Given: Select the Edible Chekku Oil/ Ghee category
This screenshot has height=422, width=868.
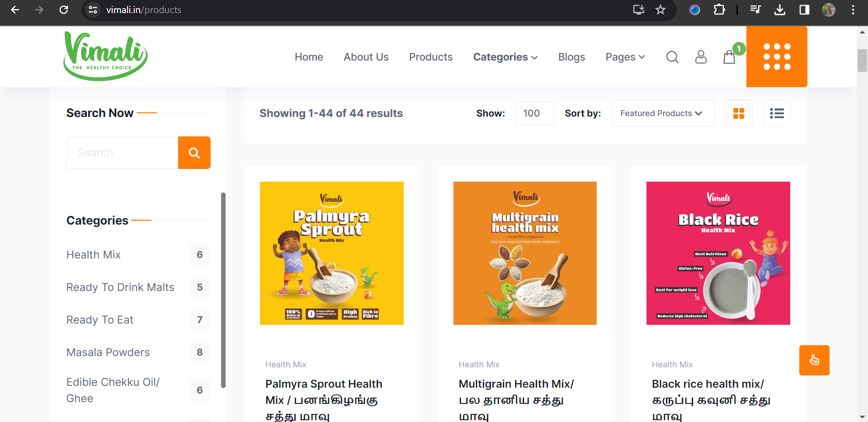Looking at the screenshot, I should point(113,390).
